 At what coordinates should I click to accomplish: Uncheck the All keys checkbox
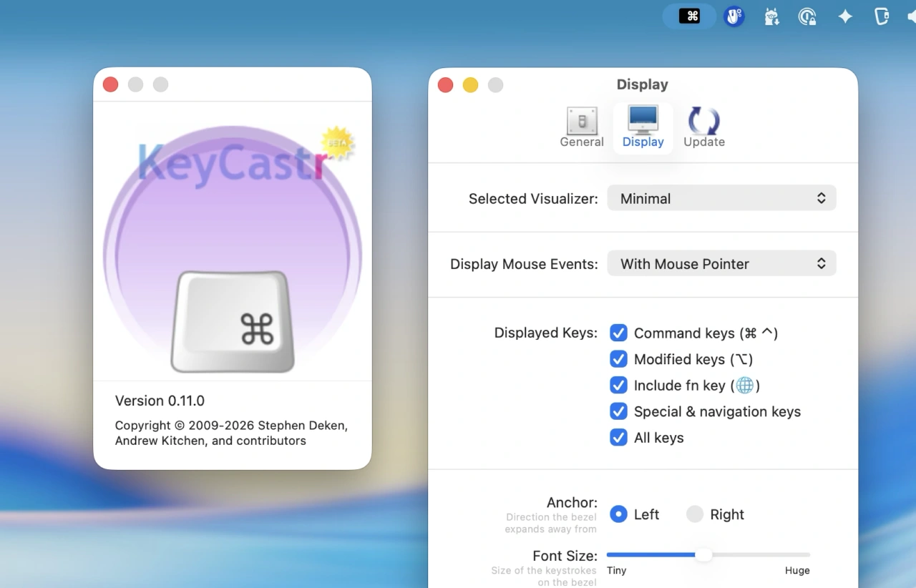point(618,437)
